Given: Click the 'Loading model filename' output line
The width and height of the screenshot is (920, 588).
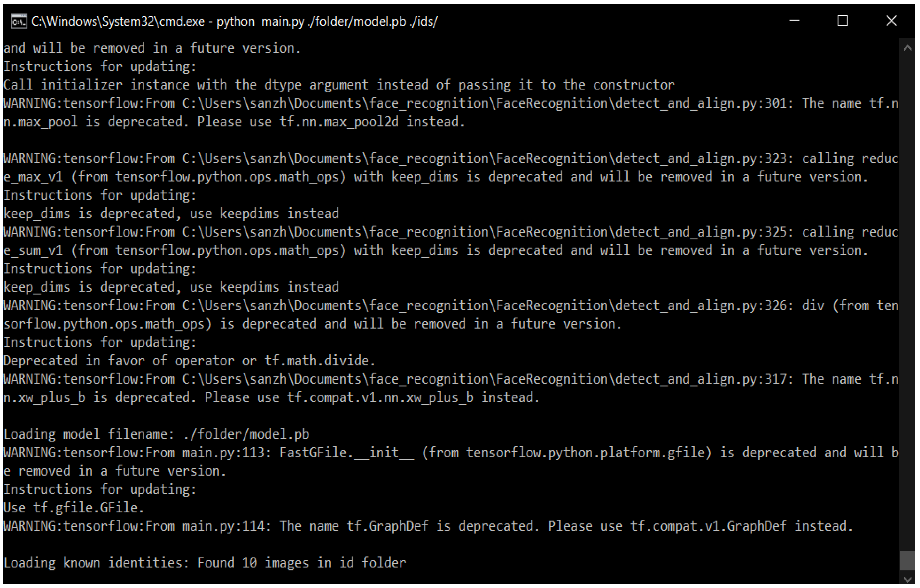Looking at the screenshot, I should (x=156, y=434).
